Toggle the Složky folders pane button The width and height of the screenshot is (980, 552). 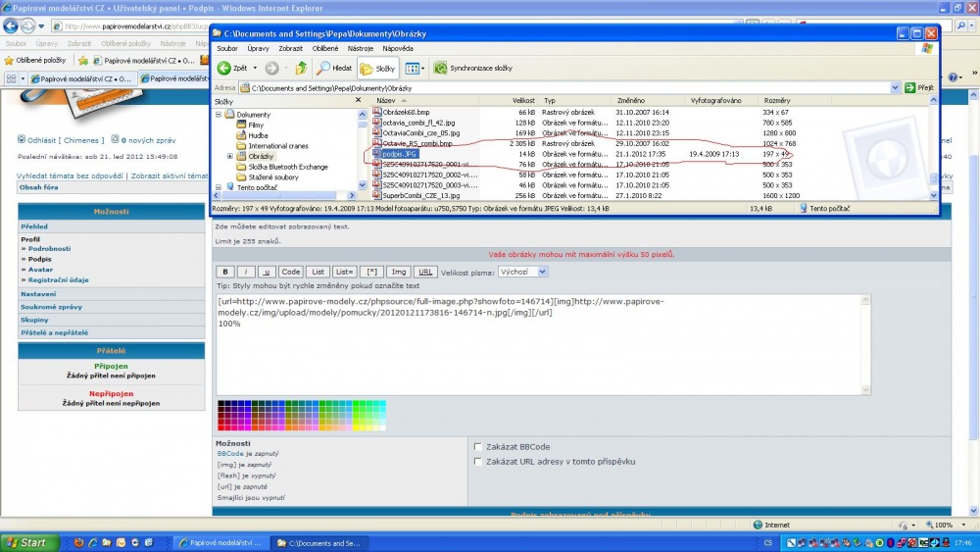(x=377, y=68)
